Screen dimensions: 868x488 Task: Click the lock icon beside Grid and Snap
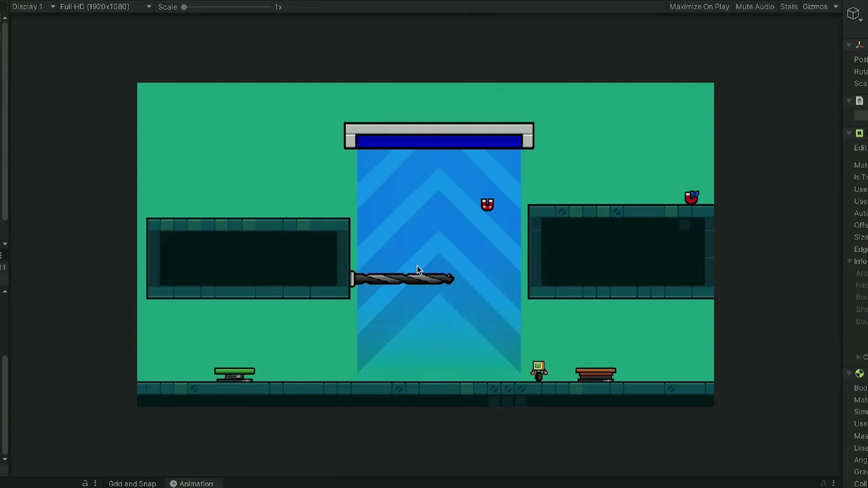85,483
